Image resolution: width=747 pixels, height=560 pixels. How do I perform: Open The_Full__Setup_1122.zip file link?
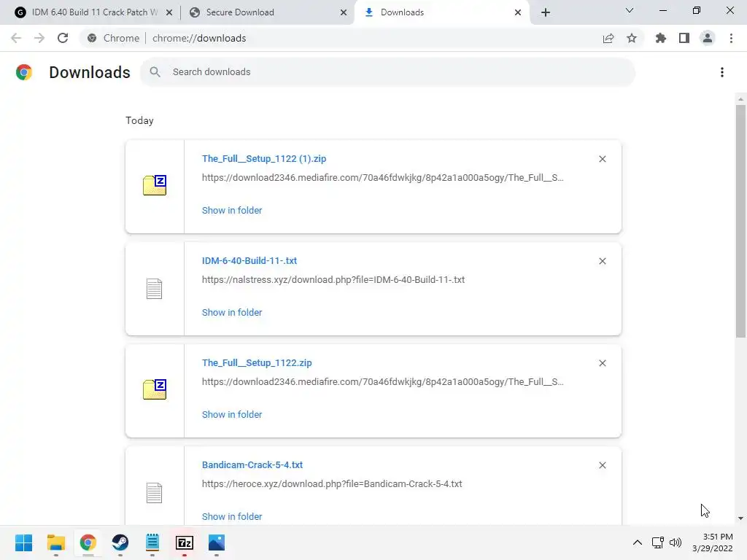click(257, 363)
